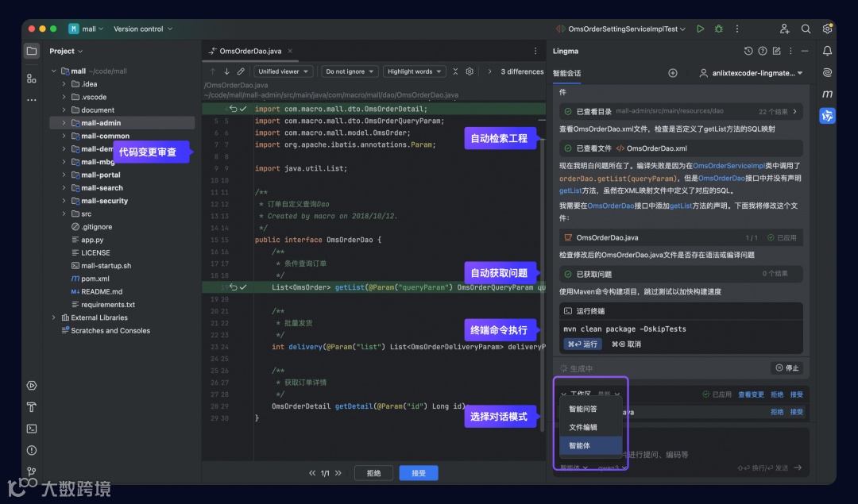
Task: Click collapse unchanged fragments icon
Action: click(455, 71)
